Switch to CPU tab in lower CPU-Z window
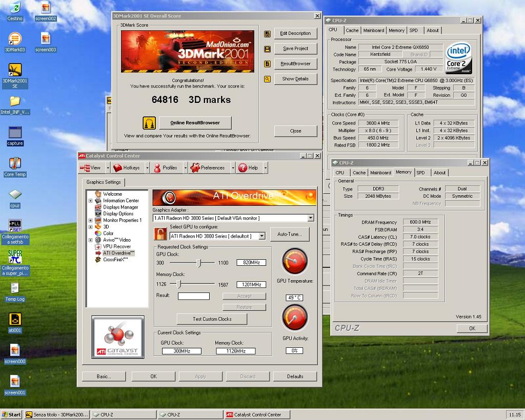This screenshot has width=525, height=420. [x=340, y=173]
